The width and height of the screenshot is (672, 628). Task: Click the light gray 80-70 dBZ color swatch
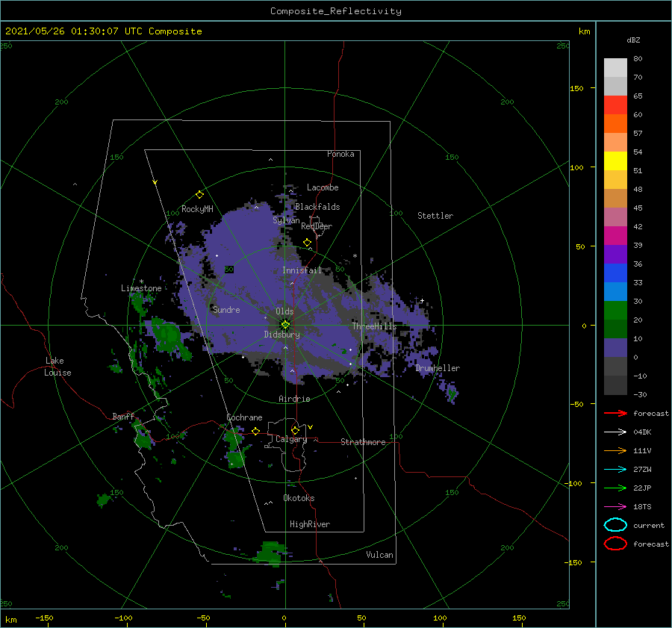[x=615, y=68]
